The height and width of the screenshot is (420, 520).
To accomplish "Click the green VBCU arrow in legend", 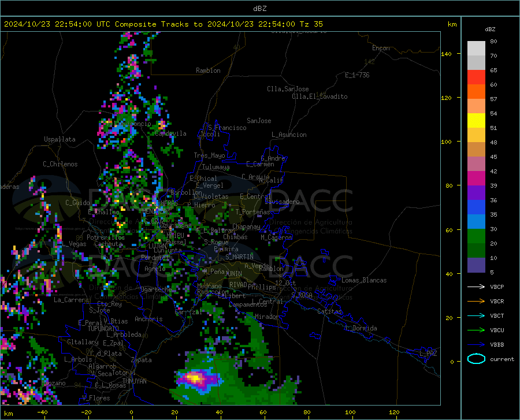I will (476, 330).
